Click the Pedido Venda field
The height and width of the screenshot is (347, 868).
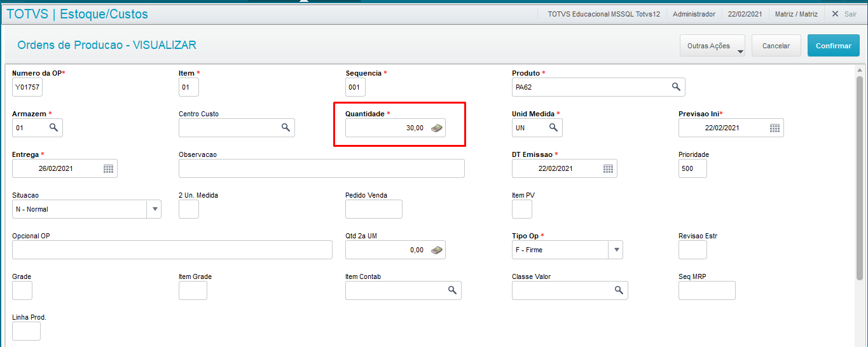tap(374, 209)
